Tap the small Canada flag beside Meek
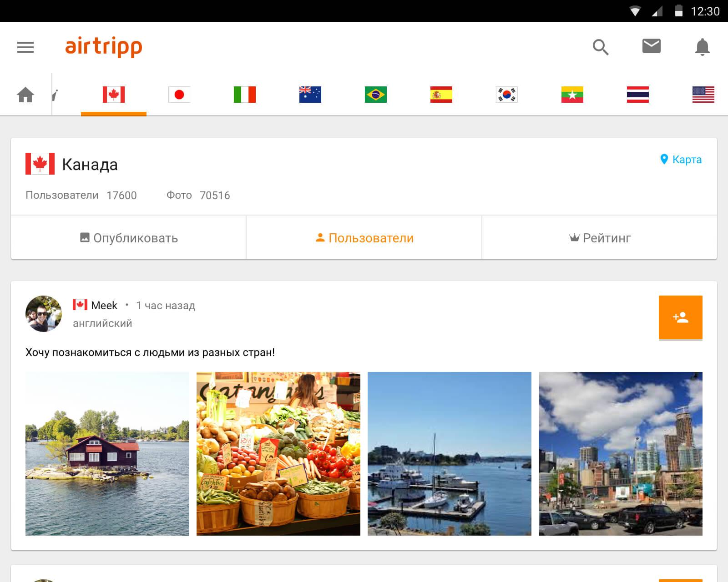 (80, 305)
